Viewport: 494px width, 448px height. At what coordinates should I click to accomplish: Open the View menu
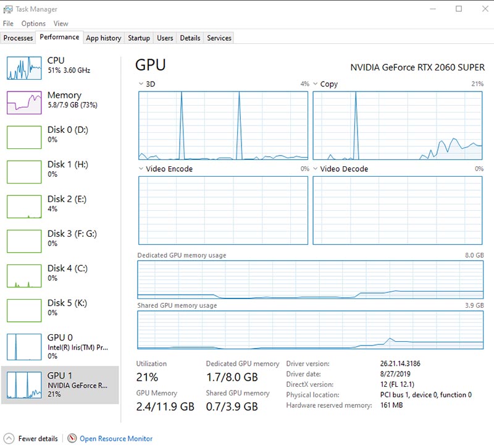point(61,23)
